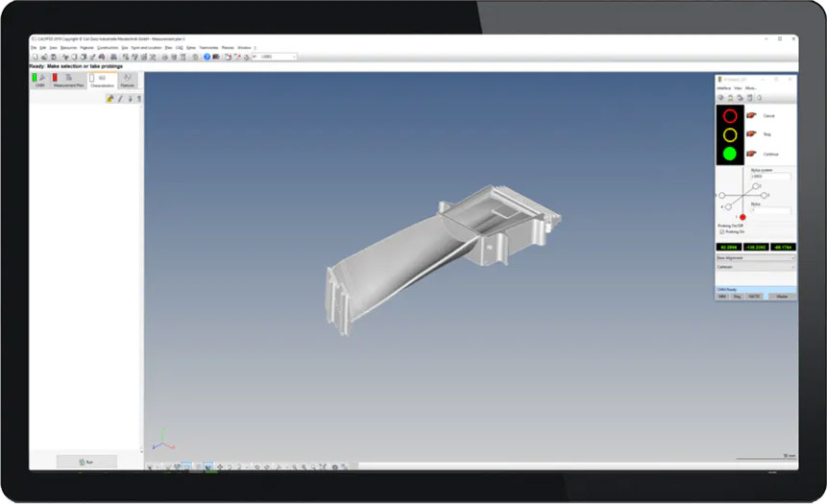Click the turbine blade CAD model

point(442,258)
